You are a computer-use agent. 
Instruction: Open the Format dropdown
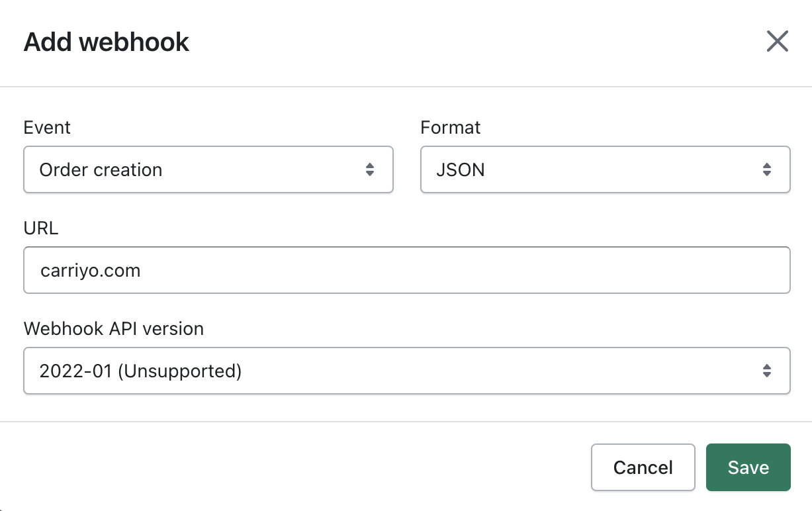coord(605,169)
